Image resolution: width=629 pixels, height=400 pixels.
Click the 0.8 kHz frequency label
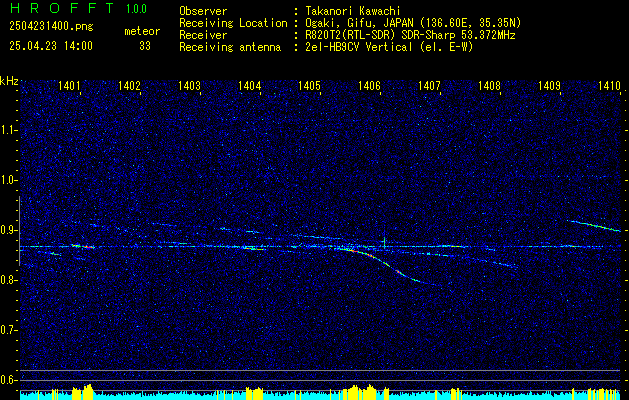click(8, 280)
